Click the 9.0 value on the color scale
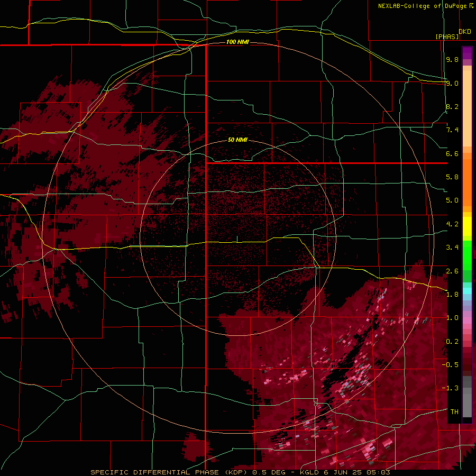Image resolution: width=476 pixels, height=476 pixels. pyautogui.click(x=452, y=83)
